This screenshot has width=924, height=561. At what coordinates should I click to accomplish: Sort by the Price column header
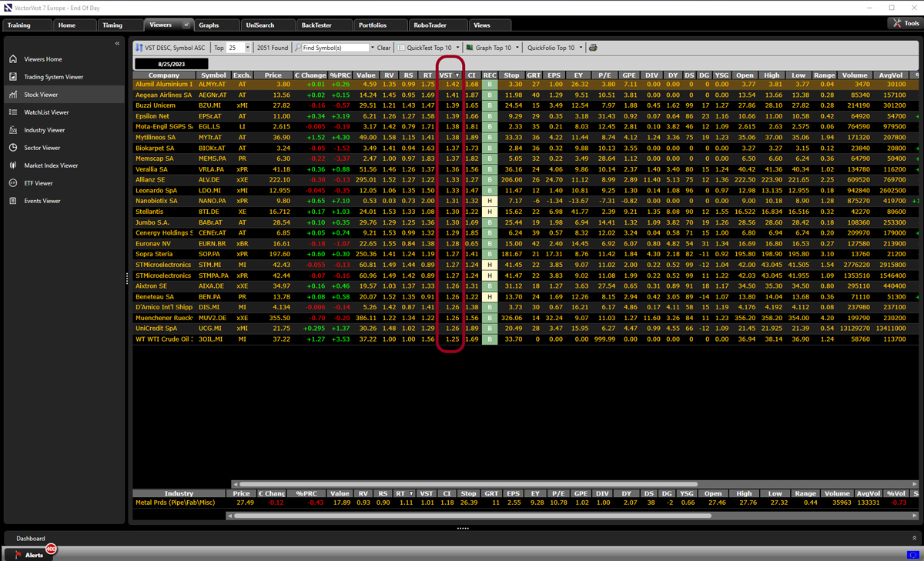(273, 75)
